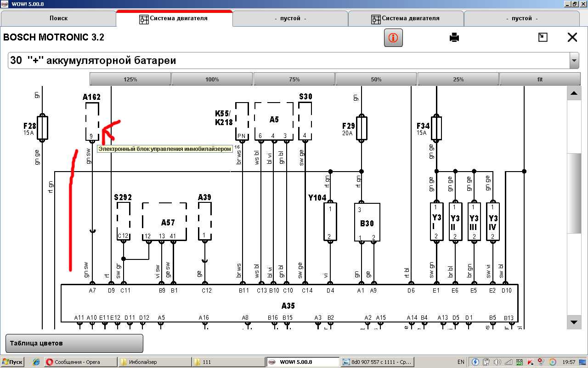This screenshot has height=368, width=588.
Task: Open 'Таблица цветов' color table button
Action: (74, 343)
